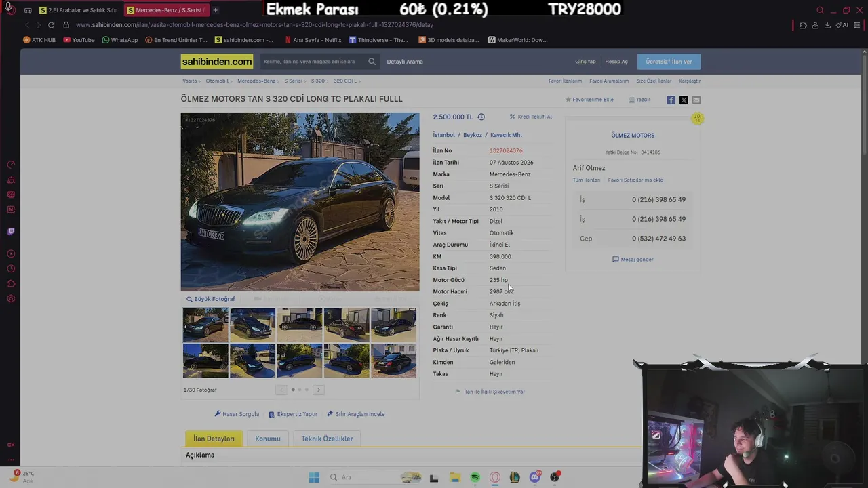This screenshot has height=488, width=868.
Task: Open the WhatsApp bookmark
Action: pyautogui.click(x=120, y=40)
